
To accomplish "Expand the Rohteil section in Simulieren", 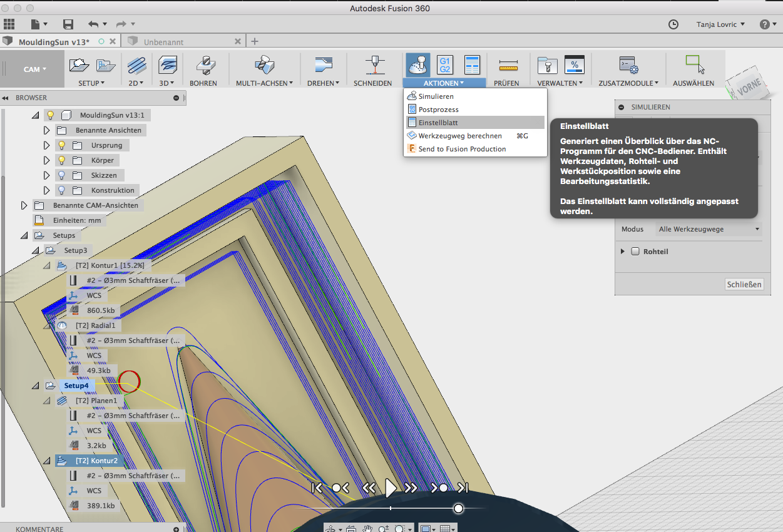I will coord(623,252).
